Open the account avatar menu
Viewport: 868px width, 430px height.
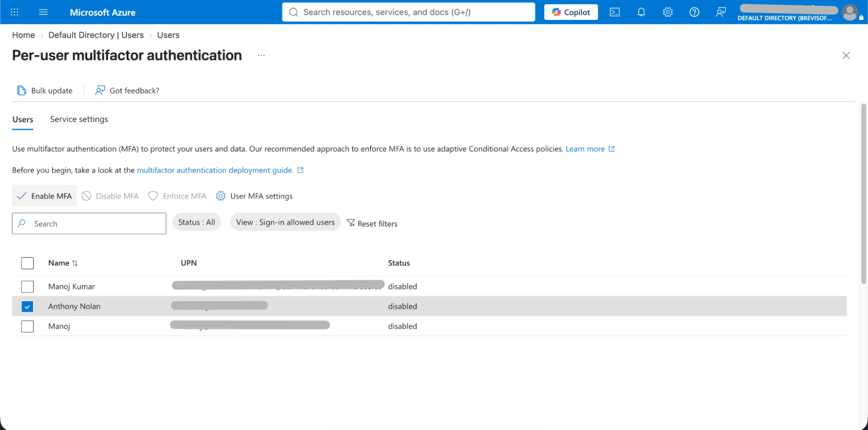850,12
